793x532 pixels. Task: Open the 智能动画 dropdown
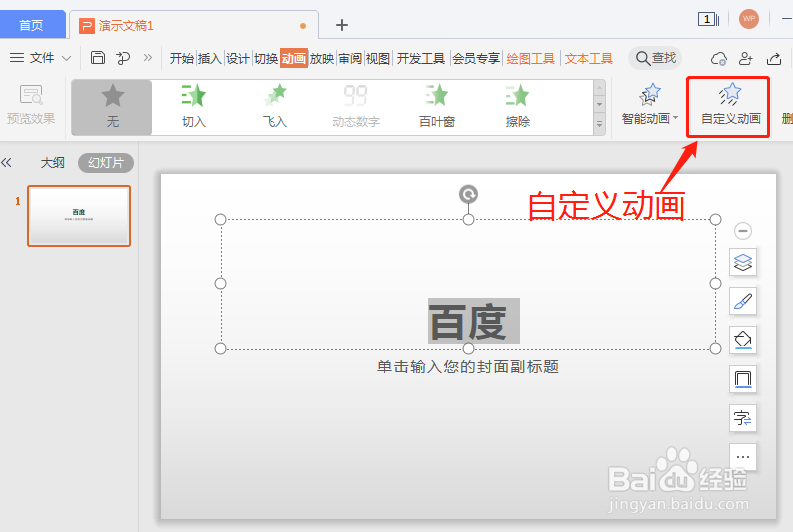pyautogui.click(x=649, y=105)
